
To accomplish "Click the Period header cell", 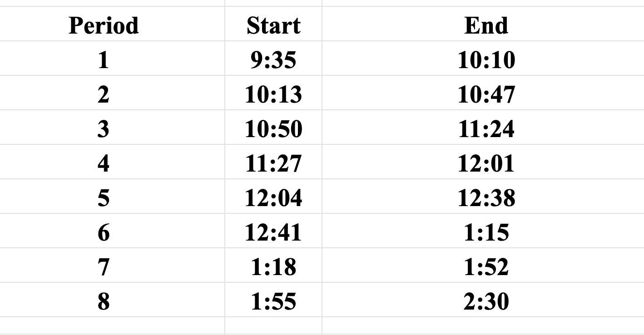I will pos(104,25).
